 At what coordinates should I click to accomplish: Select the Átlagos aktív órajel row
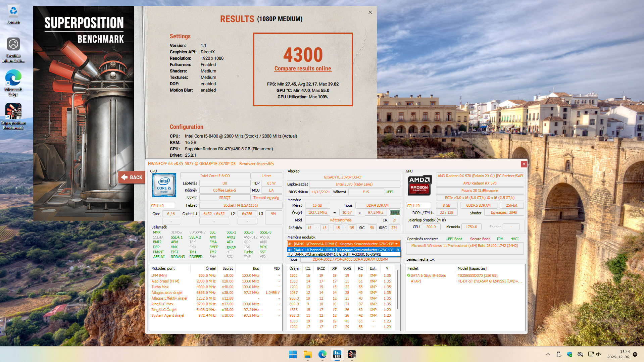[215, 293]
